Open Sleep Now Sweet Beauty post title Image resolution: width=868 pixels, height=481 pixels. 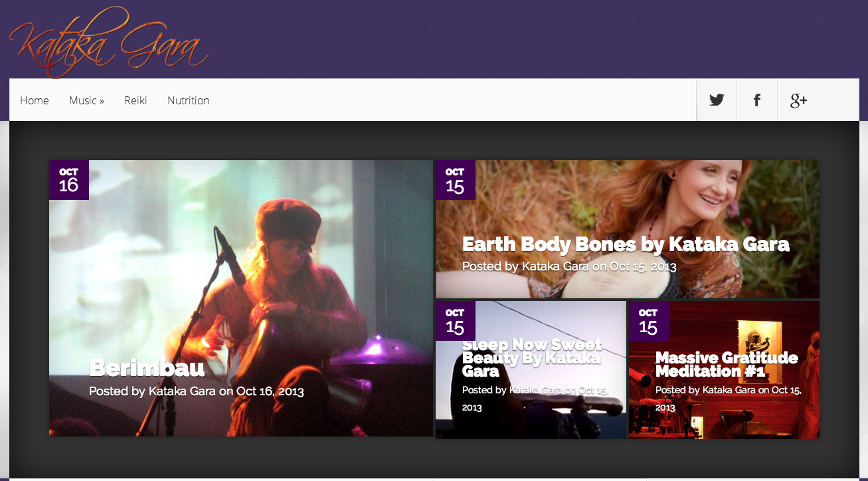tap(532, 357)
